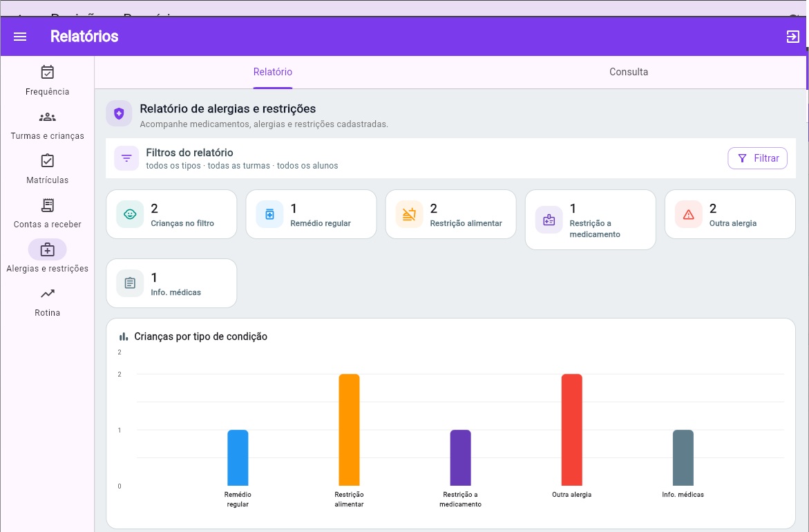This screenshot has width=809, height=532.
Task: Select the Remédio regular summary card
Action: coord(311,214)
